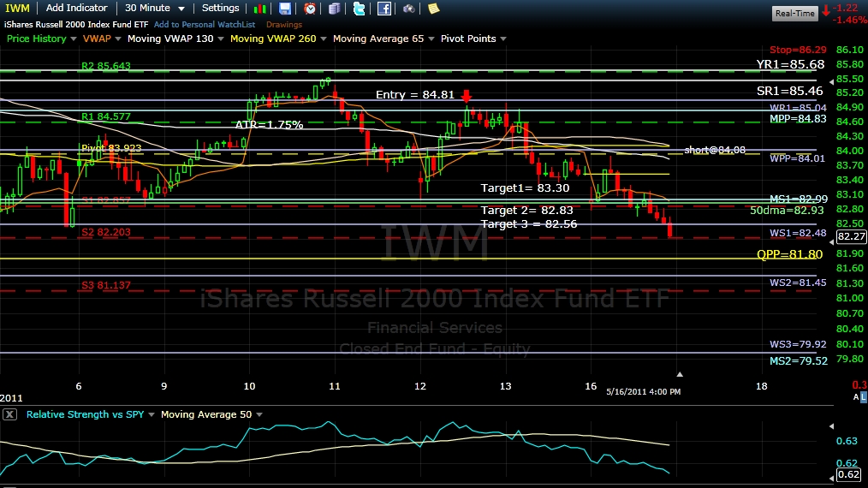Image resolution: width=868 pixels, height=488 pixels.
Task: Click the 0.62 relative strength value box
Action: (848, 474)
